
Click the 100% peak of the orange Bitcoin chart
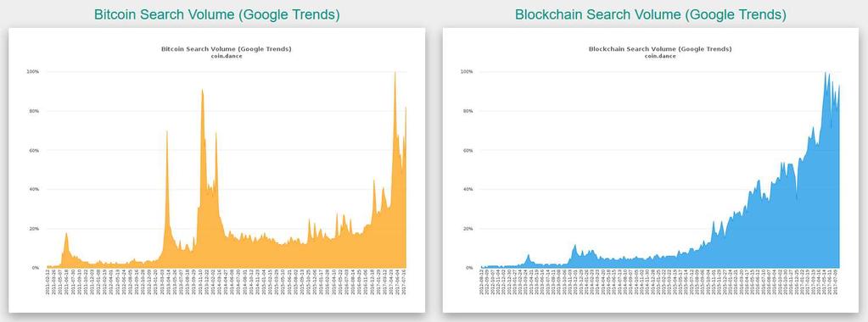(395, 74)
